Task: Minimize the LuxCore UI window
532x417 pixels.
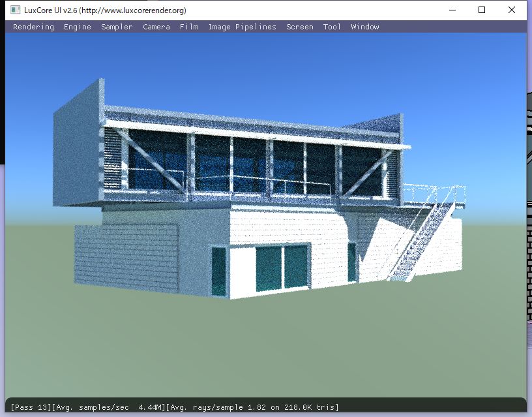Action: (452, 10)
